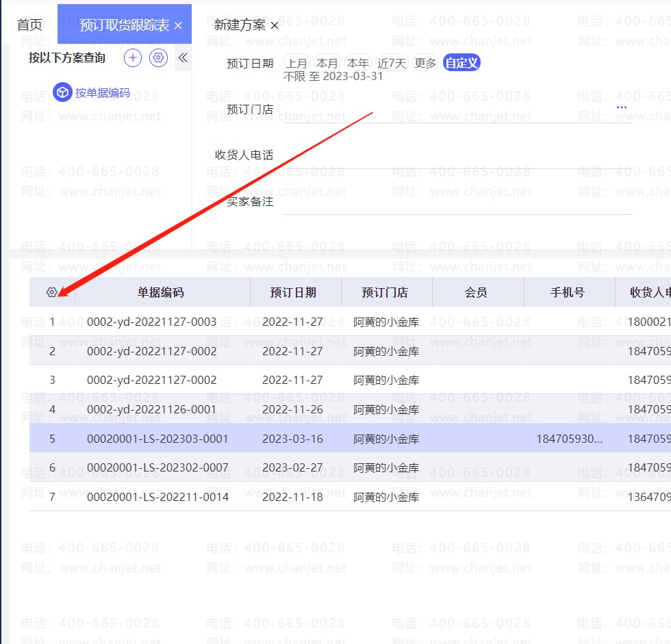Image resolution: width=671 pixels, height=644 pixels.
Task: Select the 本月 date filter
Action: pos(327,63)
